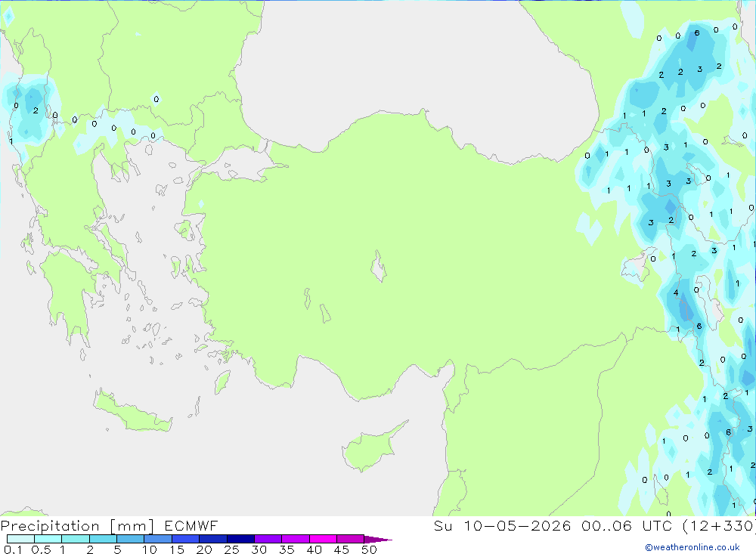The image size is (756, 554).
Task: Click the precipitation value '4' on map
Action: point(675,292)
